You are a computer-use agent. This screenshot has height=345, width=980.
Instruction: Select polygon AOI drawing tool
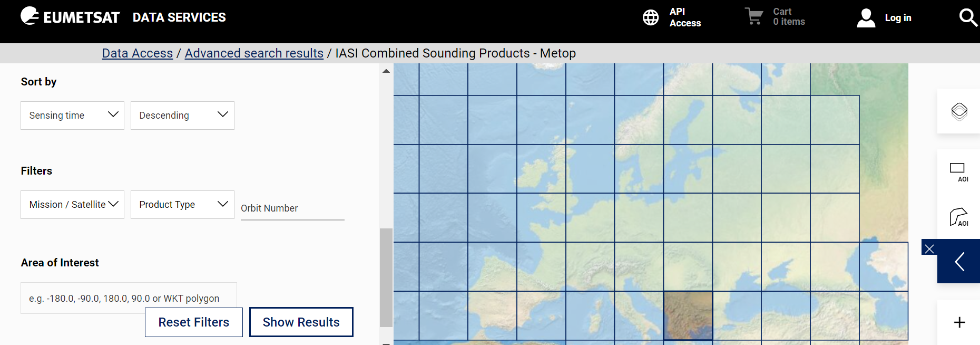[958, 217]
